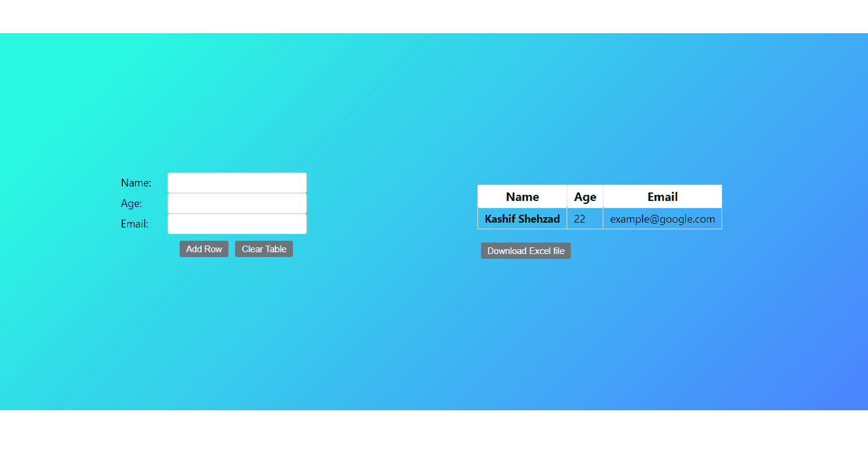Click the Age column header
This screenshot has width=868, height=461.
point(585,197)
